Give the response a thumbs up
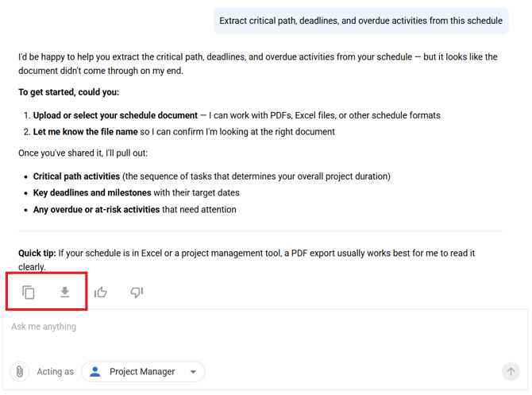This screenshot has width=532, height=395. [101, 292]
